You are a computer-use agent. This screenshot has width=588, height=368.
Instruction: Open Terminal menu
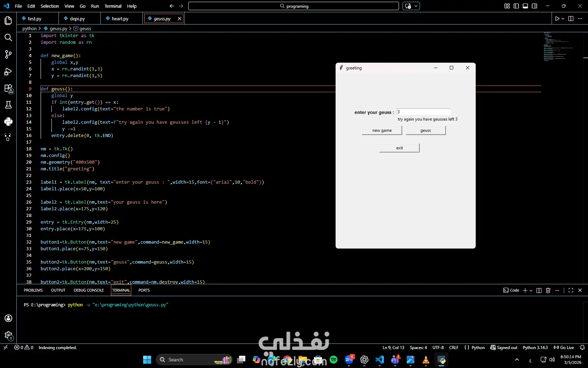click(113, 6)
